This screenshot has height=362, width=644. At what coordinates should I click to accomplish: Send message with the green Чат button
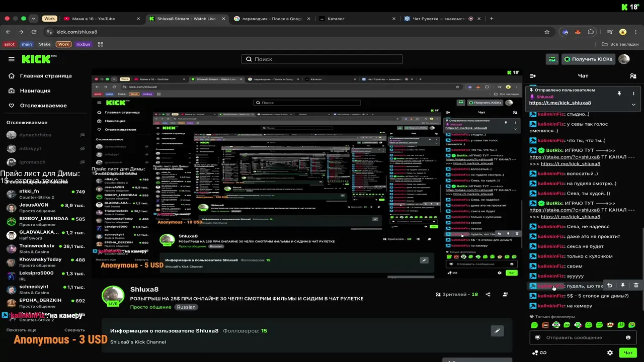[x=628, y=353]
